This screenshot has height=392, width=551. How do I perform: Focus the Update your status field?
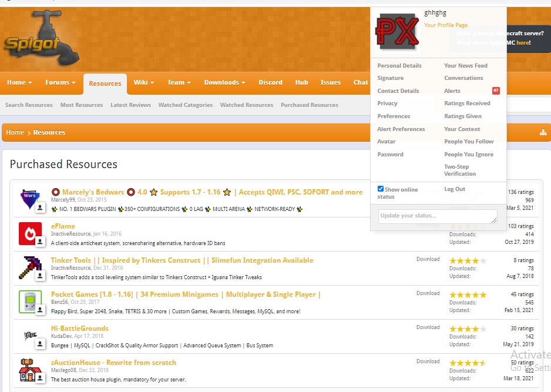click(438, 216)
